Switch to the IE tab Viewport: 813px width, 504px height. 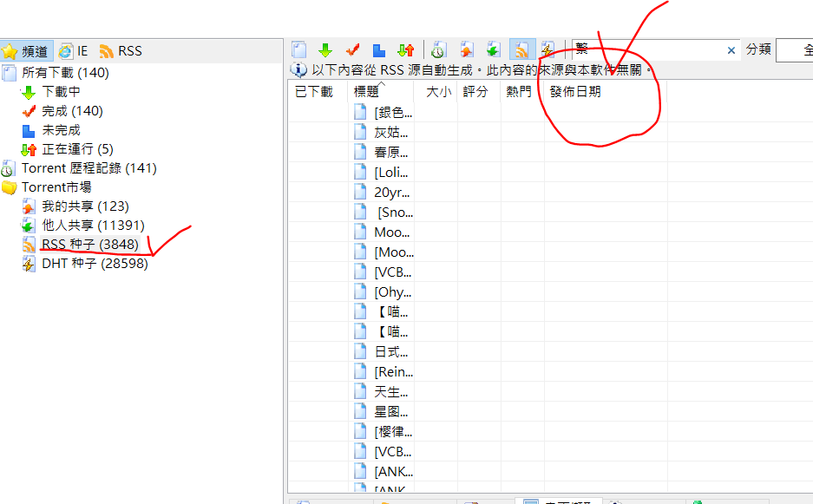(x=74, y=51)
